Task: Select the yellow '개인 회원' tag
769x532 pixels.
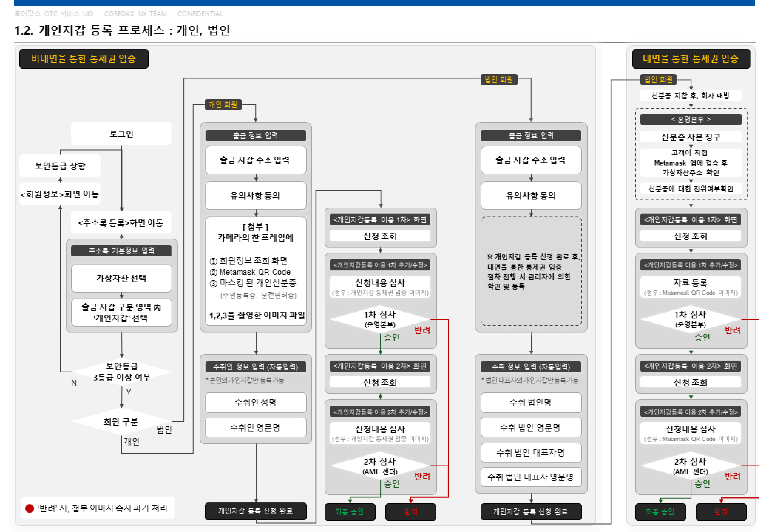Action: [x=223, y=104]
